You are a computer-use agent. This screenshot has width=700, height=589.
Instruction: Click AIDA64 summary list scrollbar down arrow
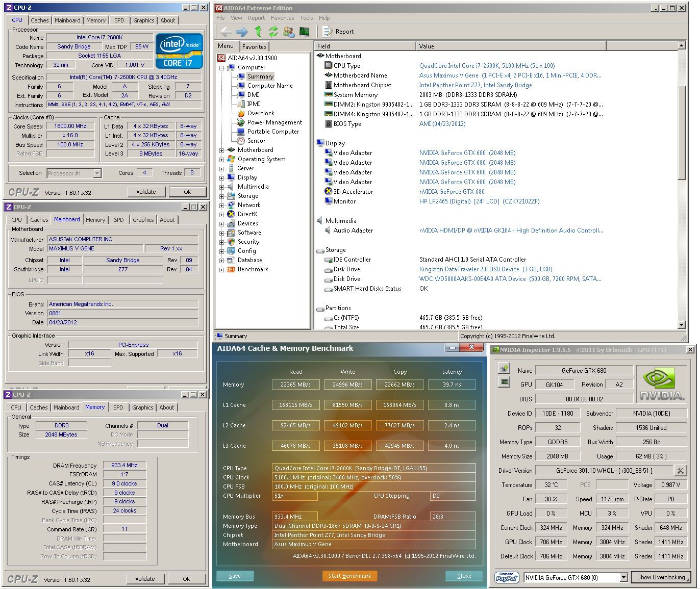682,325
